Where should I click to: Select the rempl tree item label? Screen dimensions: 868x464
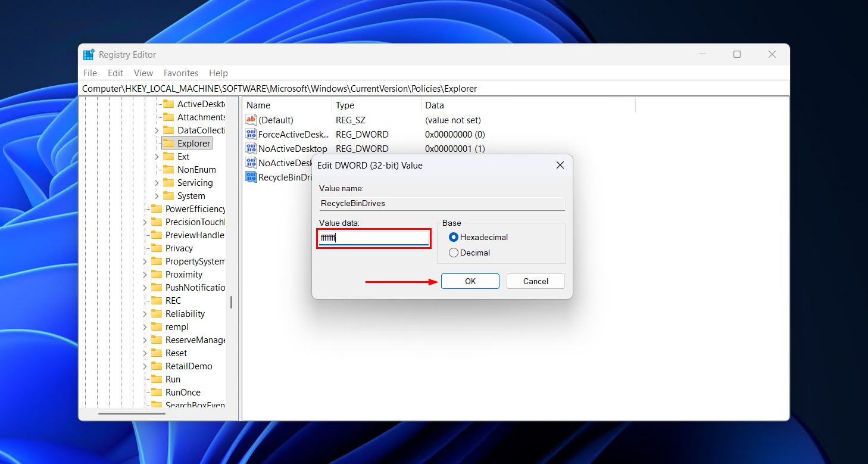coord(177,327)
